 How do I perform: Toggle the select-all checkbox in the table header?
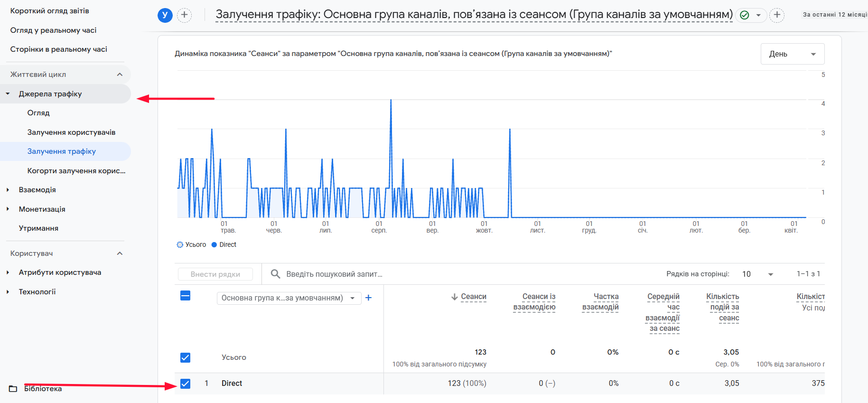[x=186, y=296]
